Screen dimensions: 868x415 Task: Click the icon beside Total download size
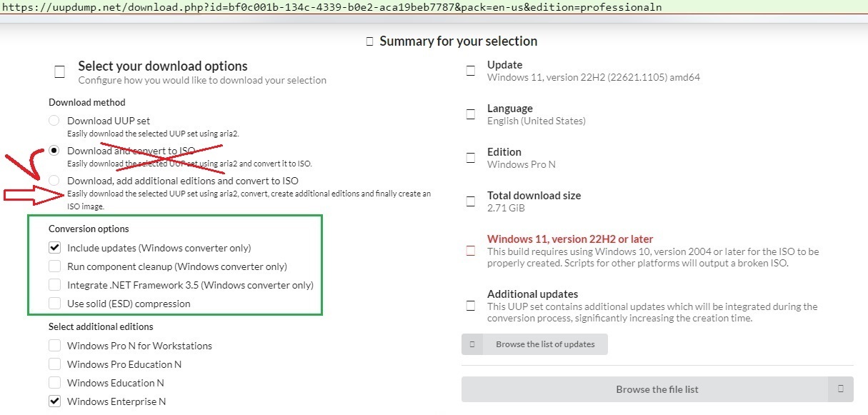470,201
